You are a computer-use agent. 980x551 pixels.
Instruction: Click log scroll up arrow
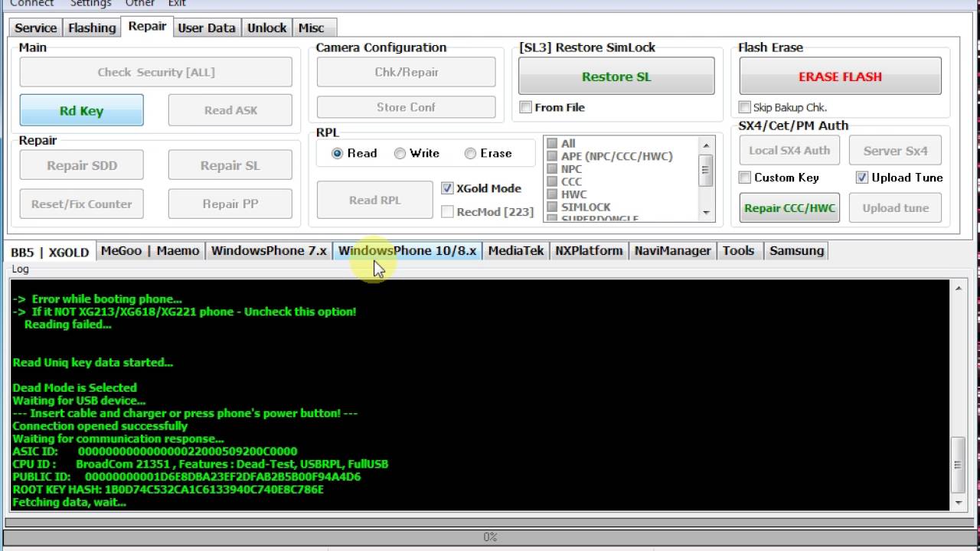(958, 288)
